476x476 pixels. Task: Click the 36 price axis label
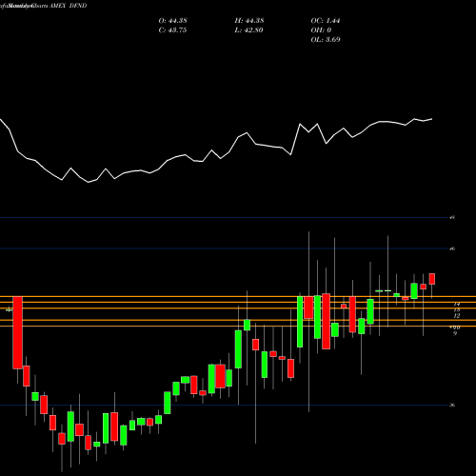pyautogui.click(x=452, y=405)
